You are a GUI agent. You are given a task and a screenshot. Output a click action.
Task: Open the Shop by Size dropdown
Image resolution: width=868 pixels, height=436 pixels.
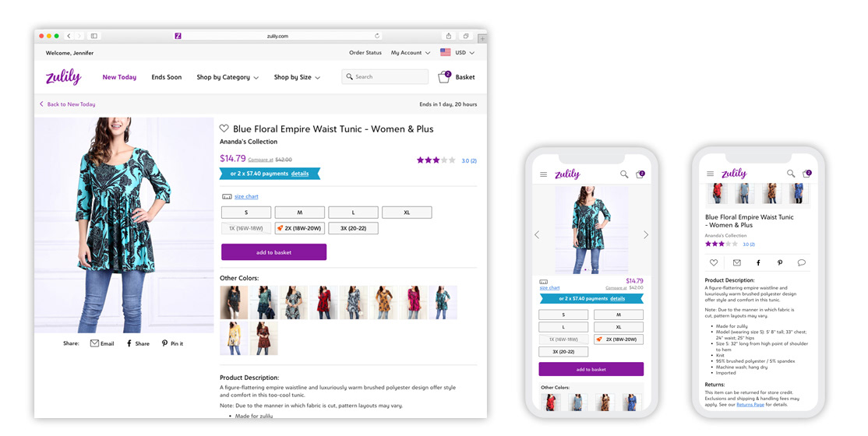(x=297, y=77)
